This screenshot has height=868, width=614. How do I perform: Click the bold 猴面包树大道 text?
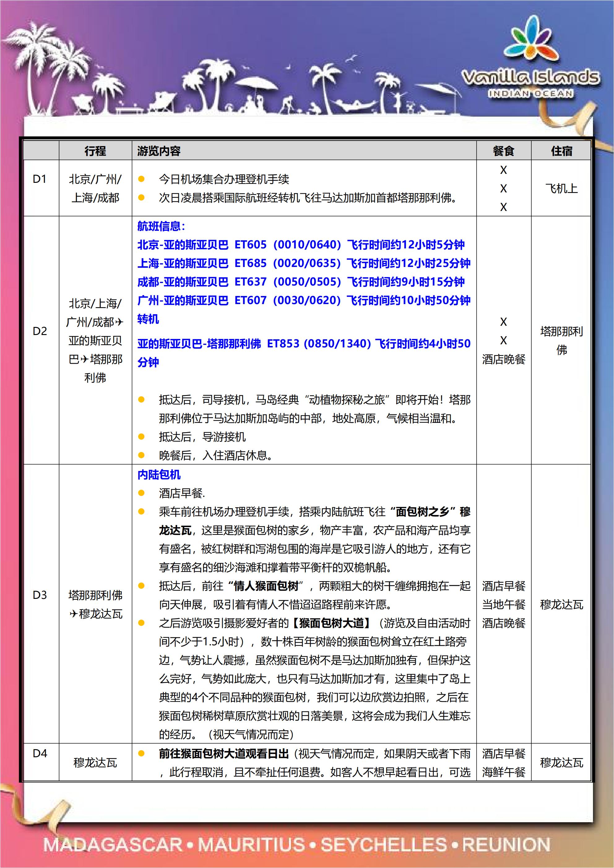pos(331,623)
